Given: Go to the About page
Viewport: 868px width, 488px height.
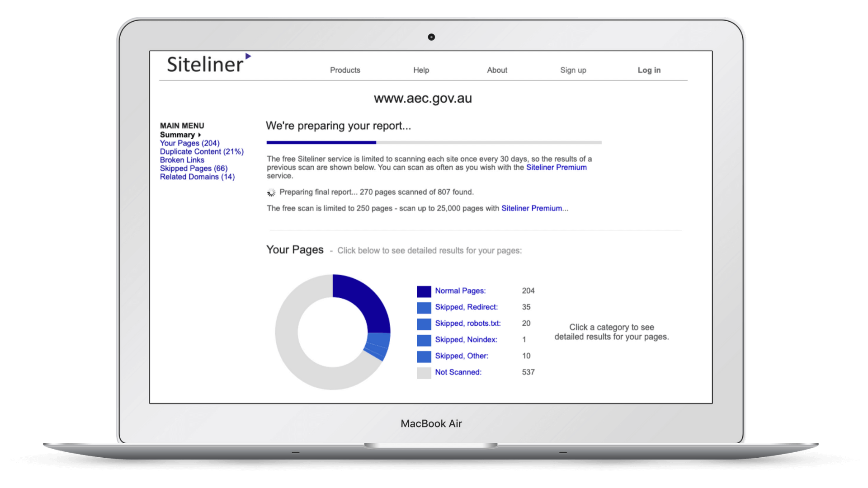Looking at the screenshot, I should click(x=497, y=70).
